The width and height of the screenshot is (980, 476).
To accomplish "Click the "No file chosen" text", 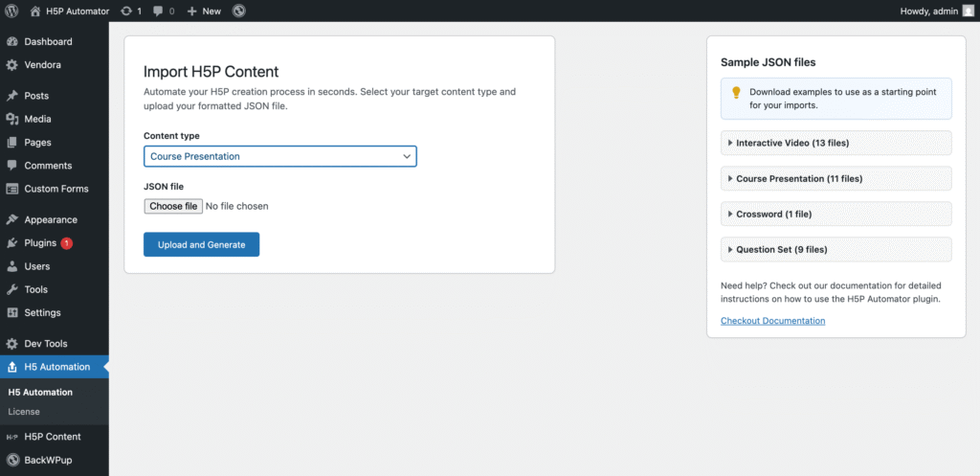I will [x=237, y=207].
